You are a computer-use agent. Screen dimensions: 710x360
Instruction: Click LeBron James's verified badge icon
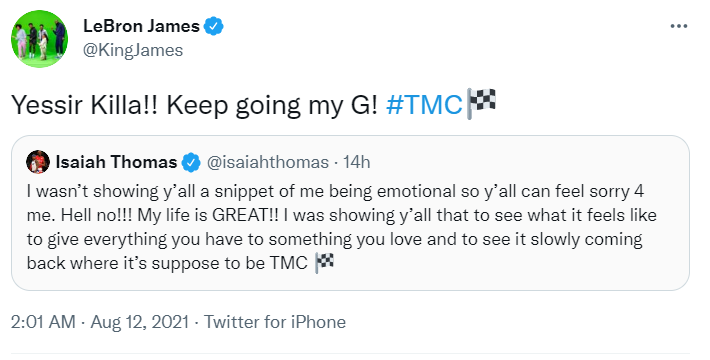pos(214,26)
